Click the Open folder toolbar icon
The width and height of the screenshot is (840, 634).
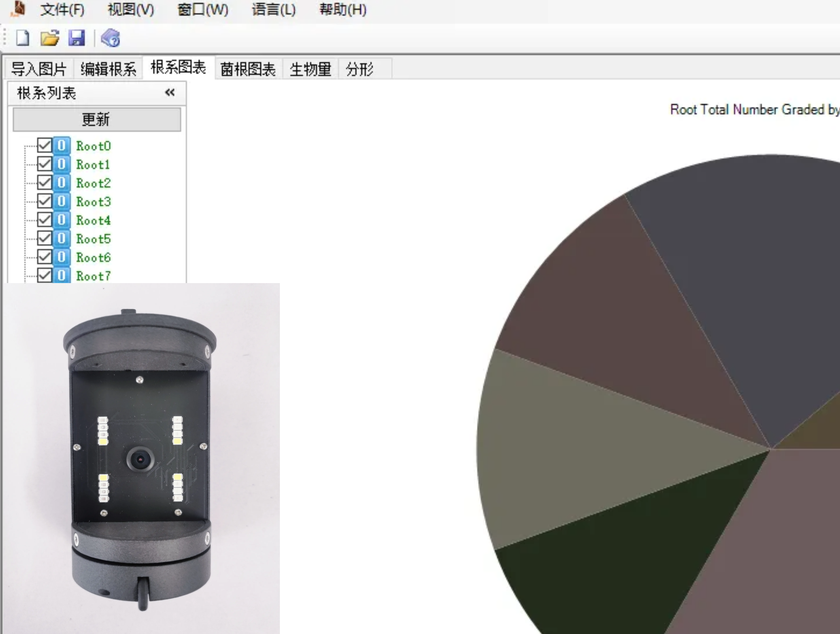[50, 38]
